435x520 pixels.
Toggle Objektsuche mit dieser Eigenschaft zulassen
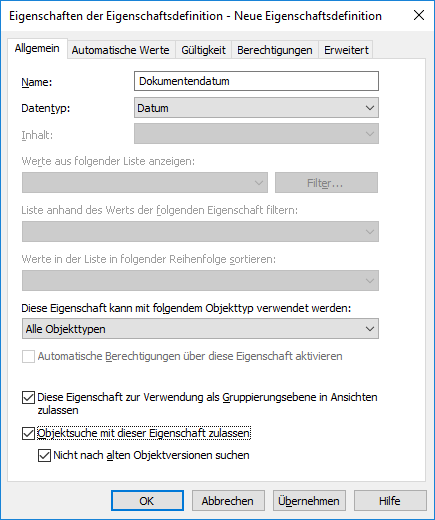28,433
